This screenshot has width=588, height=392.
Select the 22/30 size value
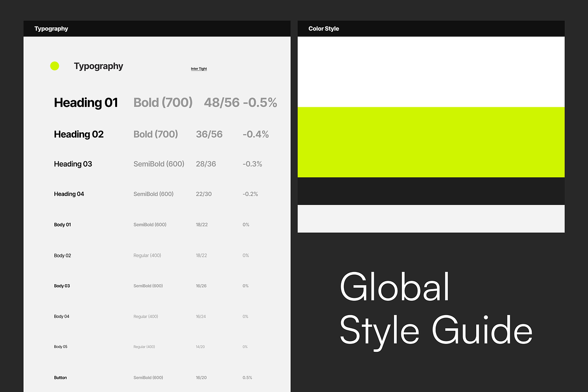(204, 194)
